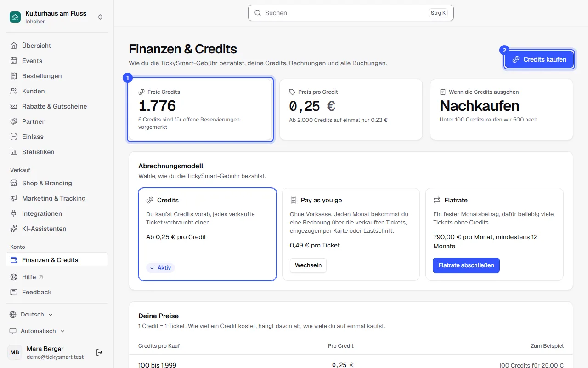Click the Freie Credits 1.776 card
This screenshot has height=368, width=588.
tap(200, 109)
